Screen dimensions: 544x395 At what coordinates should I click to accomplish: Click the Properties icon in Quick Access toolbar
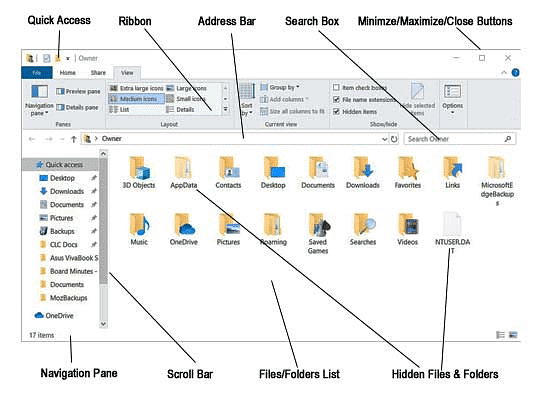coord(46,58)
